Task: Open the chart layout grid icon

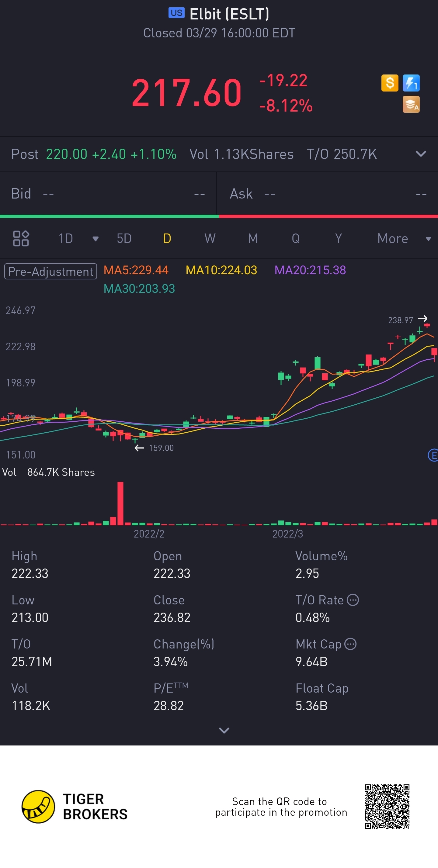Action: tap(21, 239)
